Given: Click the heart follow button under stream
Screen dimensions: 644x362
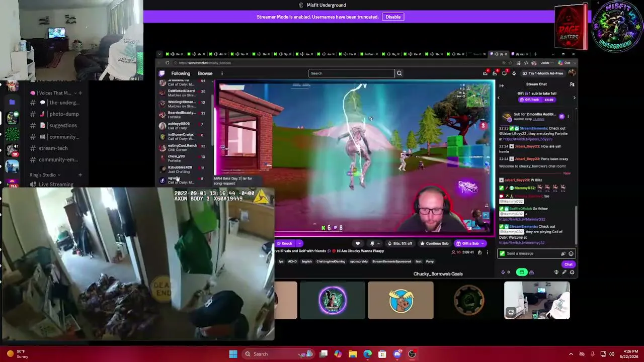Looking at the screenshot, I should pos(358,243).
